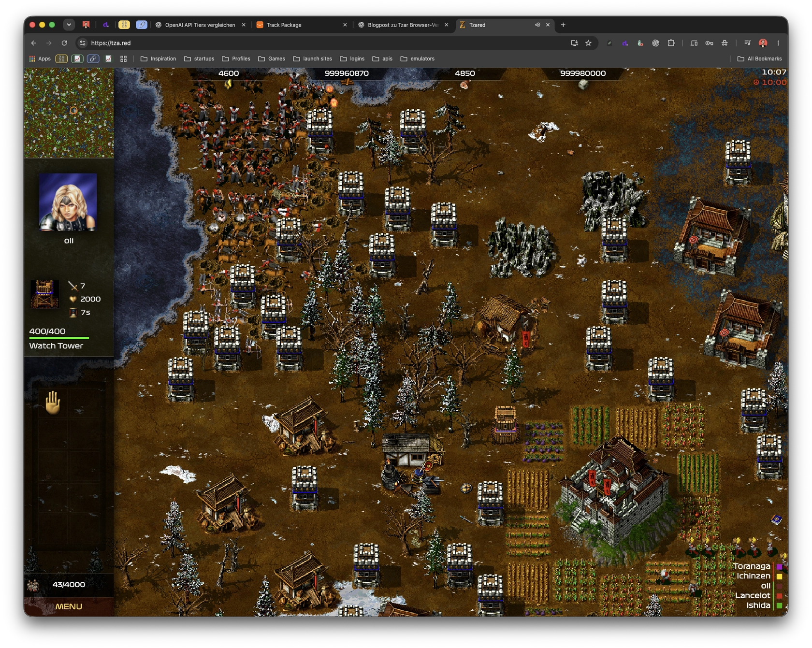Install the app via the address bar icon

pos(574,43)
